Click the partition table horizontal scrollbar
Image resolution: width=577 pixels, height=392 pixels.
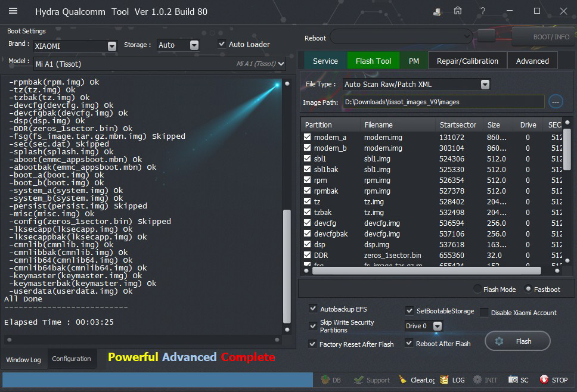coord(427,270)
